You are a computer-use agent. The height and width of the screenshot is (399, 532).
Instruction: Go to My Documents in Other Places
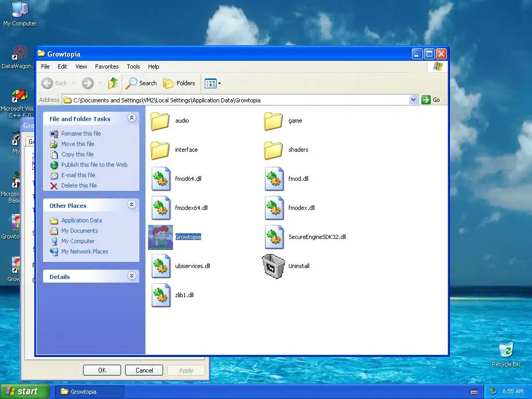(79, 231)
